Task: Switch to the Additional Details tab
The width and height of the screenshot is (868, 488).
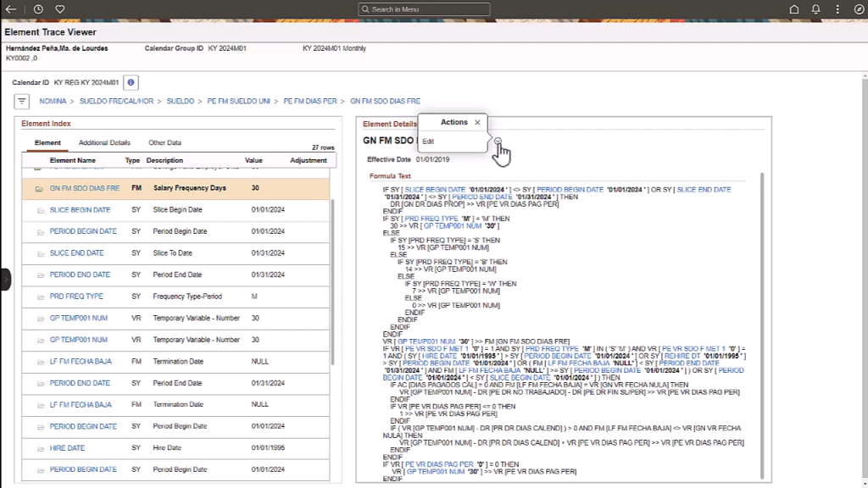Action: [x=104, y=143]
